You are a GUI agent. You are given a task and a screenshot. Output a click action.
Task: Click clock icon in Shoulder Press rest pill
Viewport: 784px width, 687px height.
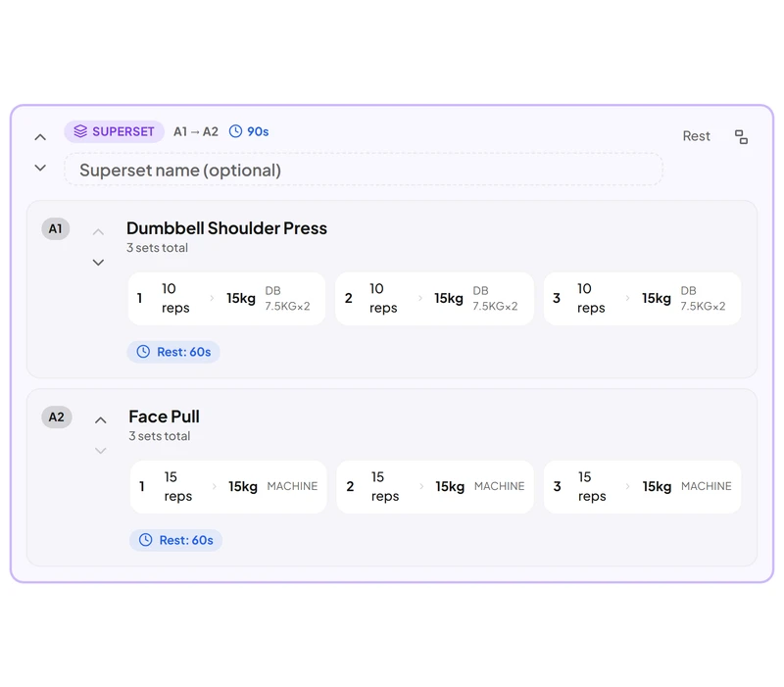(x=143, y=352)
